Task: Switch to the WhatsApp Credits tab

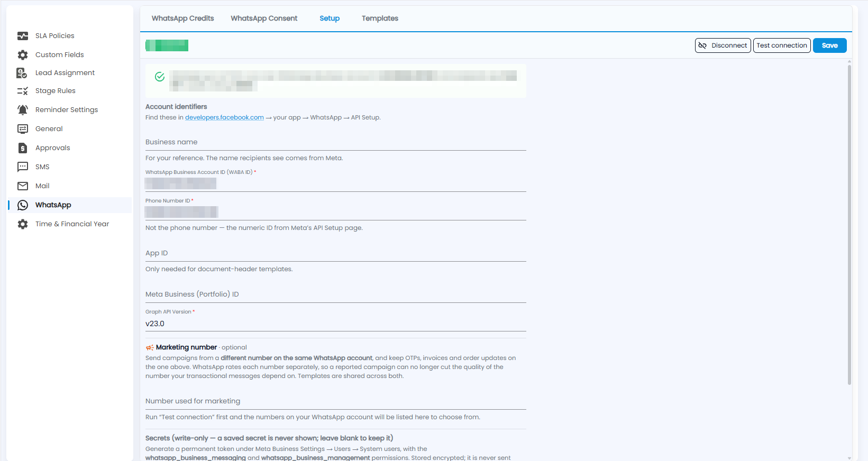Action: [183, 19]
